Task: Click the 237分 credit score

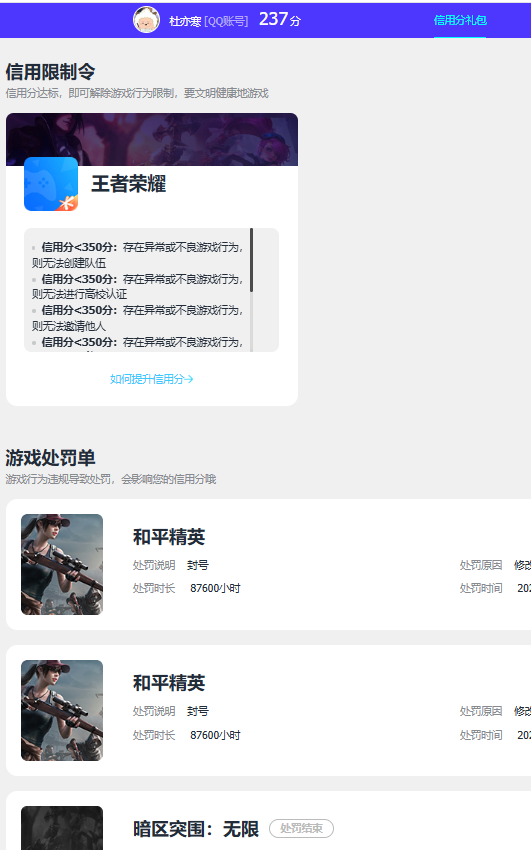Action: click(x=280, y=20)
